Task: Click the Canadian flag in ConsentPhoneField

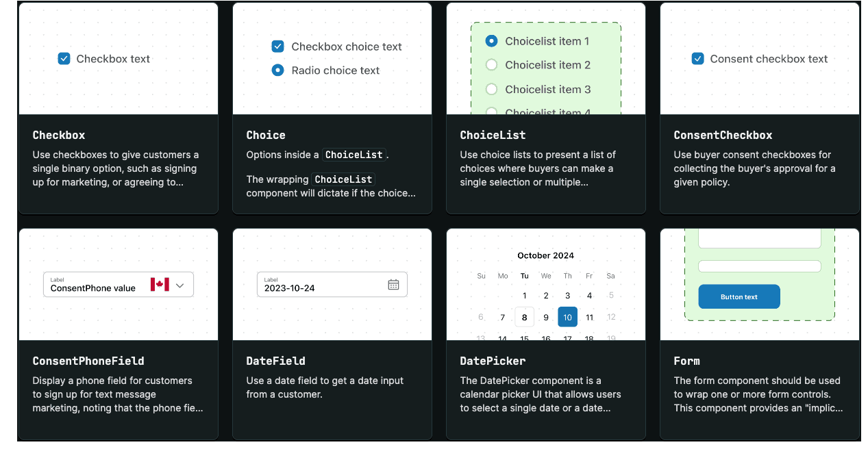Action: [158, 284]
